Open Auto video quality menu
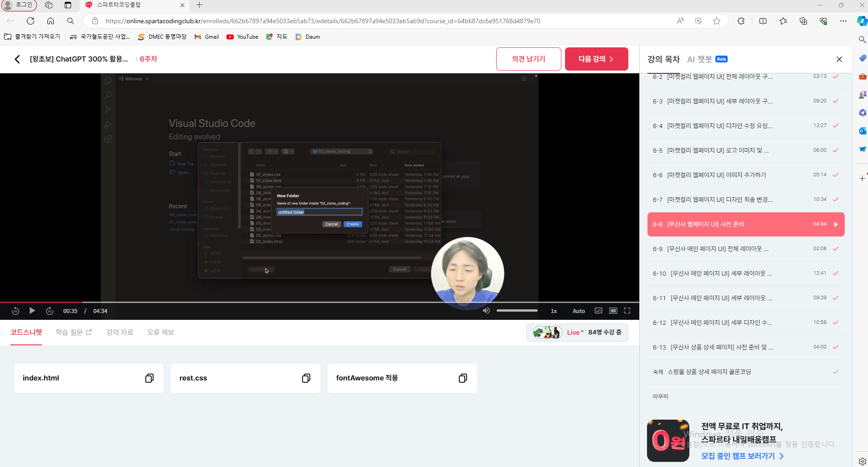868x467 pixels. pos(579,311)
